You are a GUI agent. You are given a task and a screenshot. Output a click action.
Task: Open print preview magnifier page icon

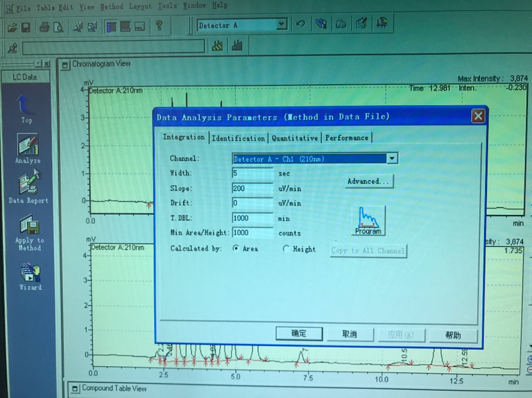pyautogui.click(x=58, y=27)
